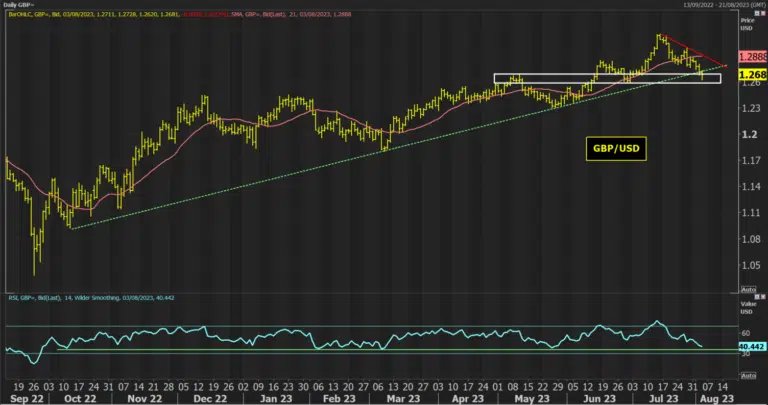Viewport: 768px width, 405px height.
Task: Close the price chart panel
Action: click(763, 13)
